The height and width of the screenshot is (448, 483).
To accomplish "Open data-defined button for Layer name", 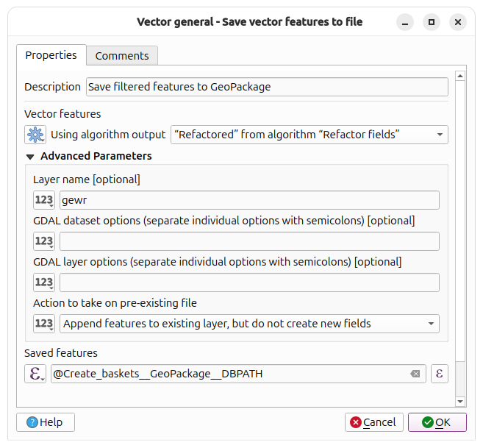I will pos(44,200).
